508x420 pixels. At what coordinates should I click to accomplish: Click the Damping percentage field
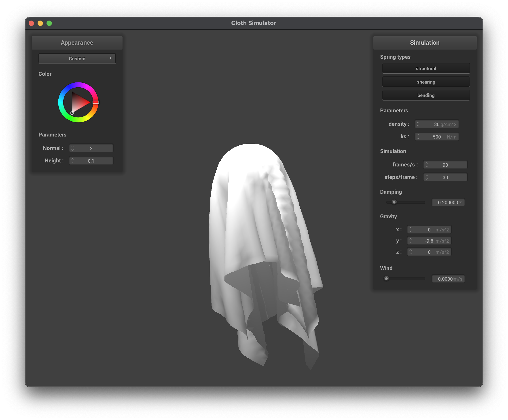tap(448, 202)
